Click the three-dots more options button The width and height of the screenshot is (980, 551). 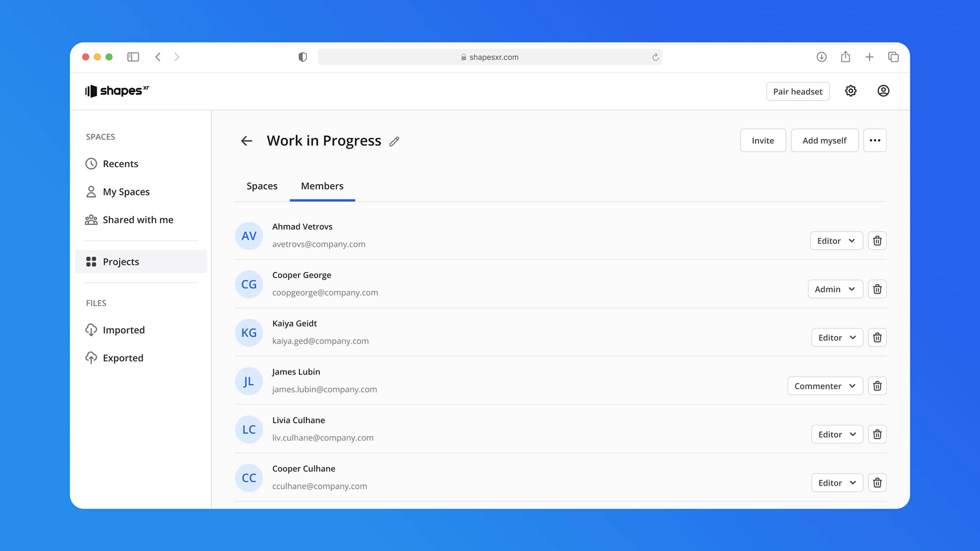[x=874, y=140]
